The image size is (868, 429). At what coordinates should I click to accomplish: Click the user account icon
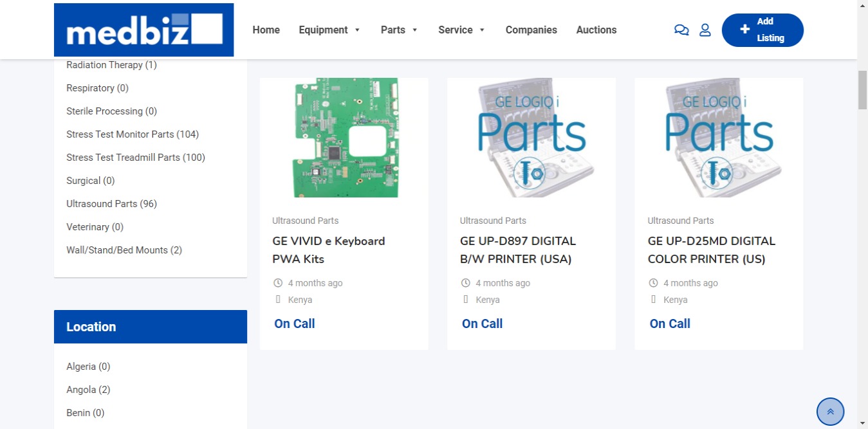point(705,30)
